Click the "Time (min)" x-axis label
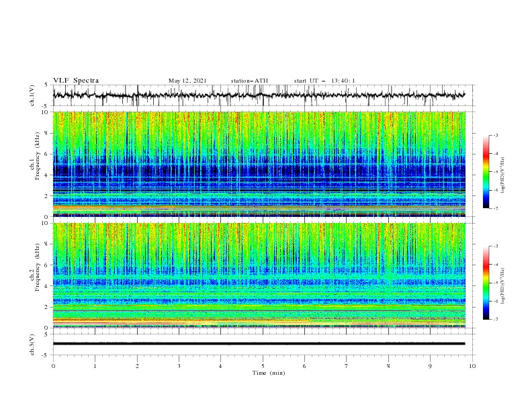 coord(269,373)
